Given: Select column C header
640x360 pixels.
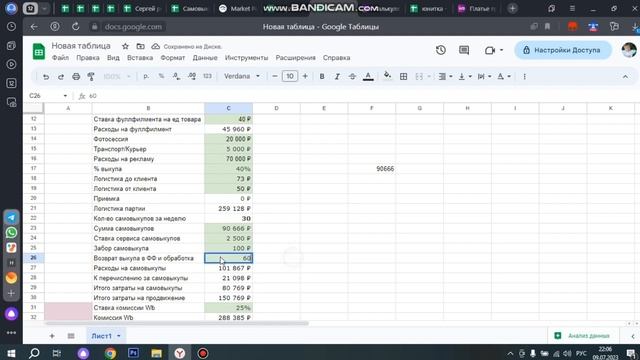Looking at the screenshot, I should (x=228, y=108).
